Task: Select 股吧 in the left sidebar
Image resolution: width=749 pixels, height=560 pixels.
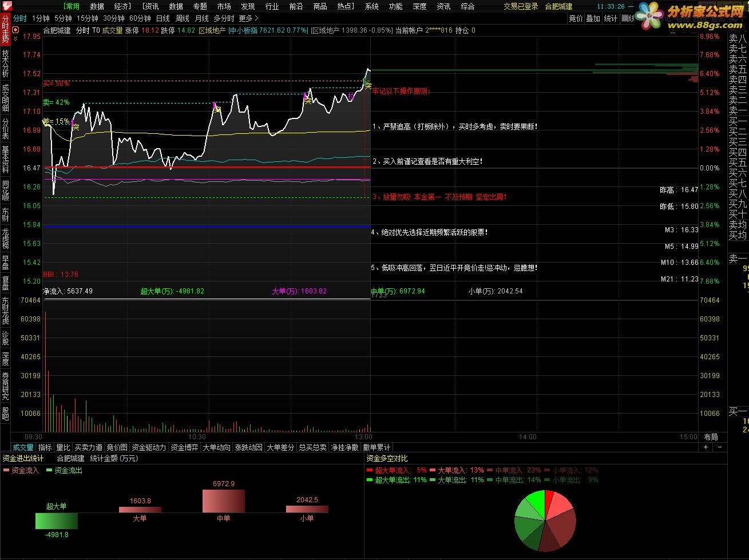Action: click(5, 414)
